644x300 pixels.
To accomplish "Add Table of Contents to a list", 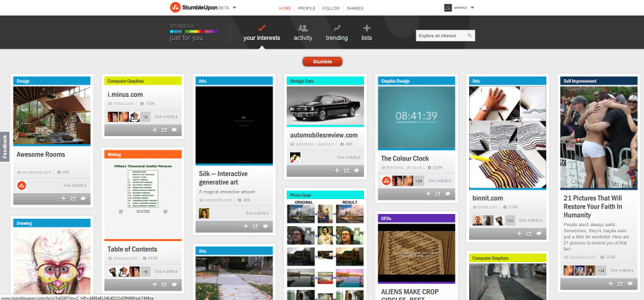I will click(x=155, y=285).
